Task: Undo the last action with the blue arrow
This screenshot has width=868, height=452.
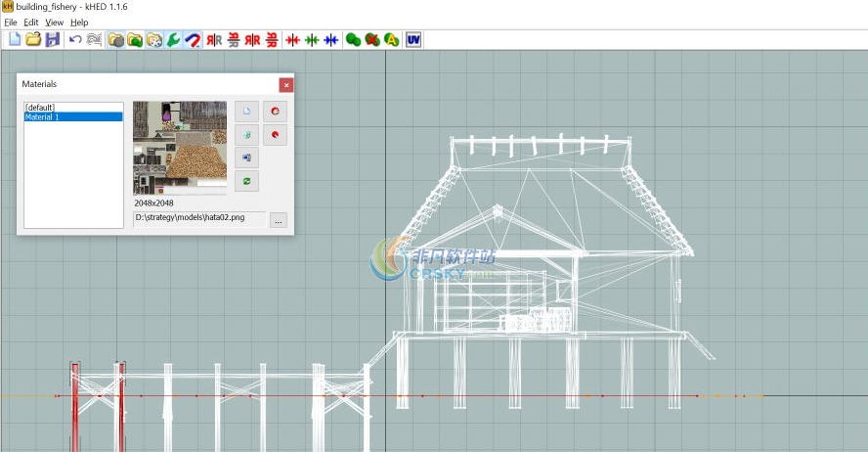Action: click(75, 40)
